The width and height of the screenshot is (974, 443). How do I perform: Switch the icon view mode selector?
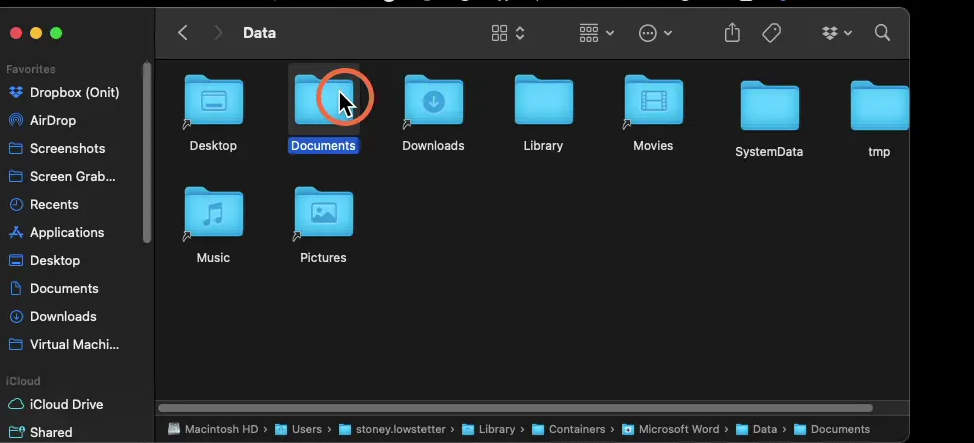coord(508,33)
